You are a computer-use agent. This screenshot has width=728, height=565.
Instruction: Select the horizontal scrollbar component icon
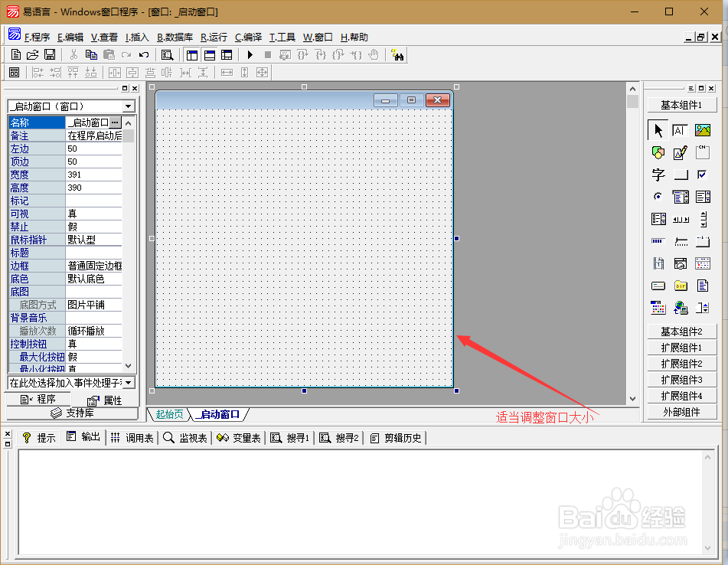tap(681, 219)
